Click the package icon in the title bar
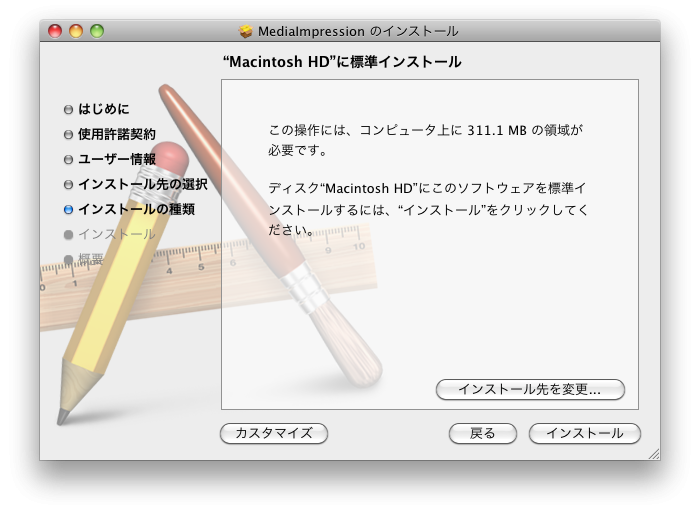 (x=246, y=32)
